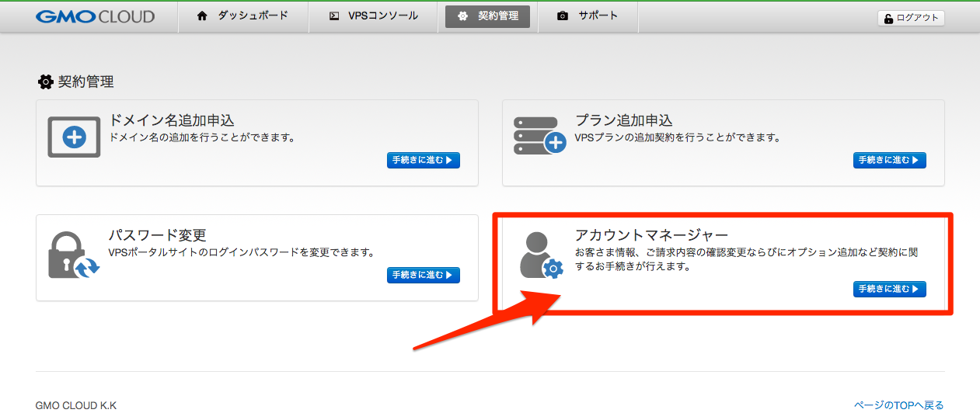Click the home icon in ダッシュボード tab

coord(202,16)
